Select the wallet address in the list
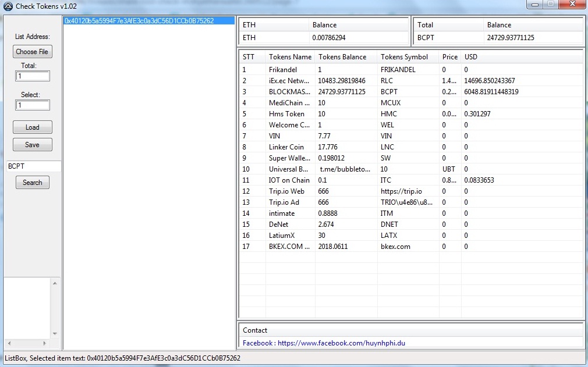Screen dimensions: 588x367 [139, 21]
